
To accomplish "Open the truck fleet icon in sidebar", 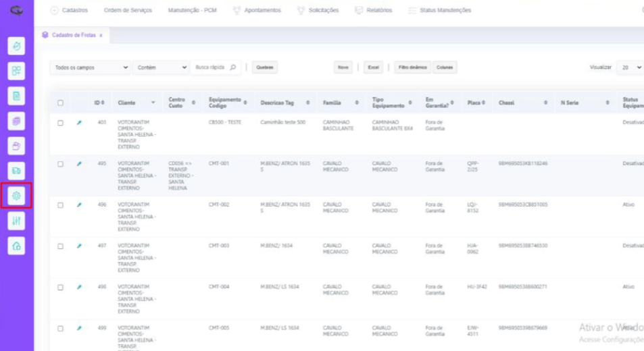I will 17,170.
